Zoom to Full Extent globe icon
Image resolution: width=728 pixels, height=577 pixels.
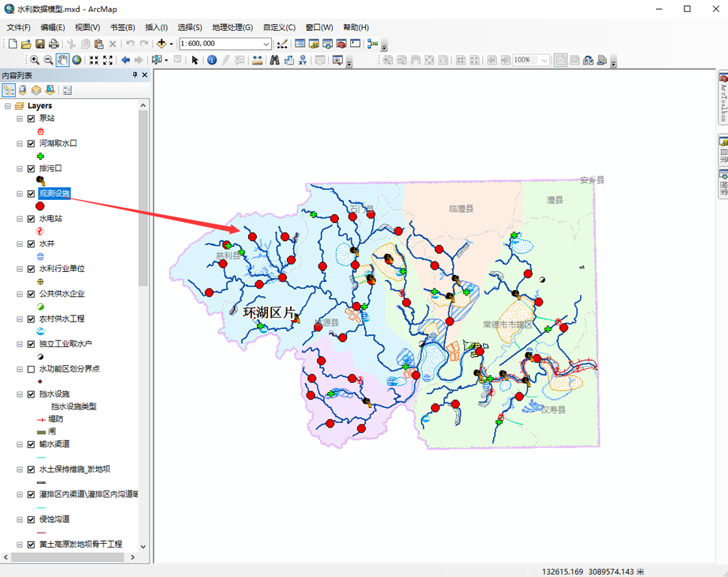77,60
